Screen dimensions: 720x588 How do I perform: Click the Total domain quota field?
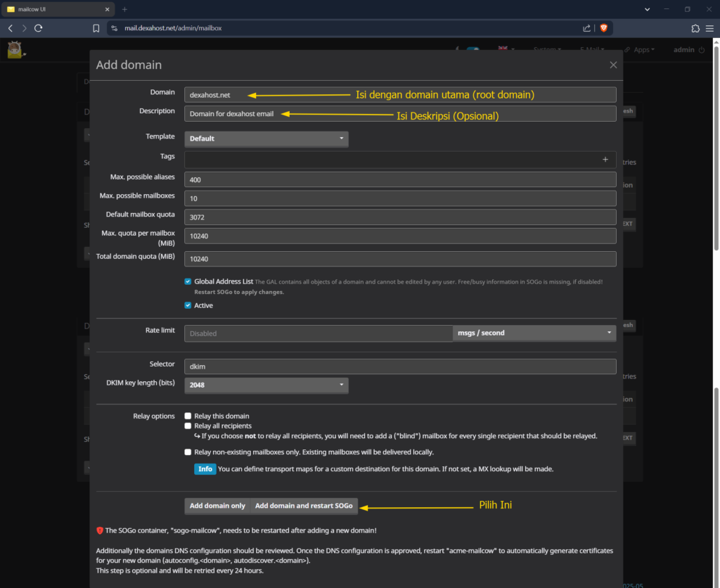tap(400, 259)
